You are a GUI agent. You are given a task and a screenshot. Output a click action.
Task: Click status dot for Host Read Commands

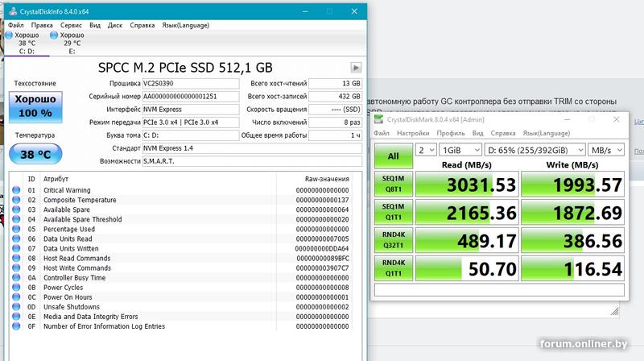16,258
